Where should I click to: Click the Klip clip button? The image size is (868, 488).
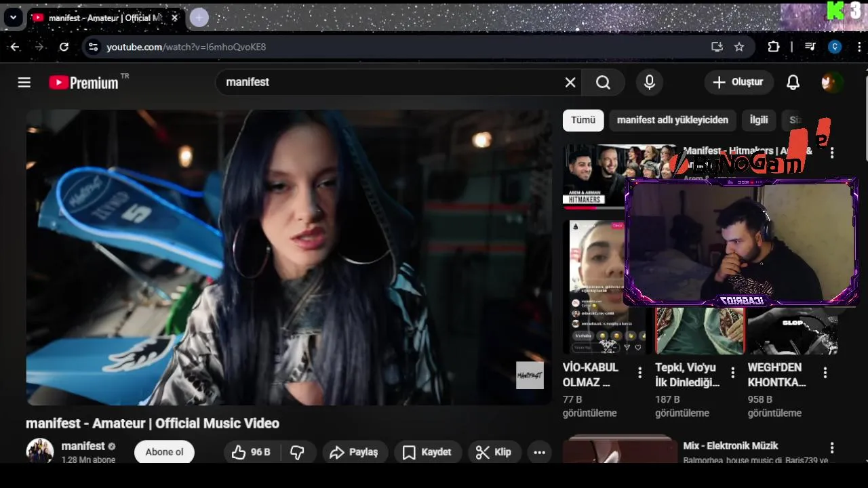[x=494, y=452]
